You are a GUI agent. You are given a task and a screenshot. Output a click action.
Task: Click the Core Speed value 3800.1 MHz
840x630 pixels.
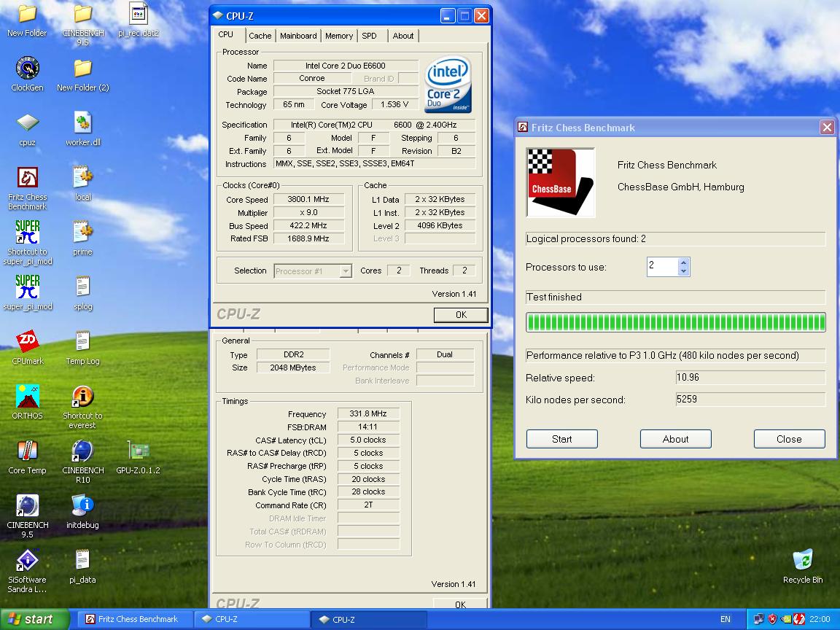[x=308, y=199]
